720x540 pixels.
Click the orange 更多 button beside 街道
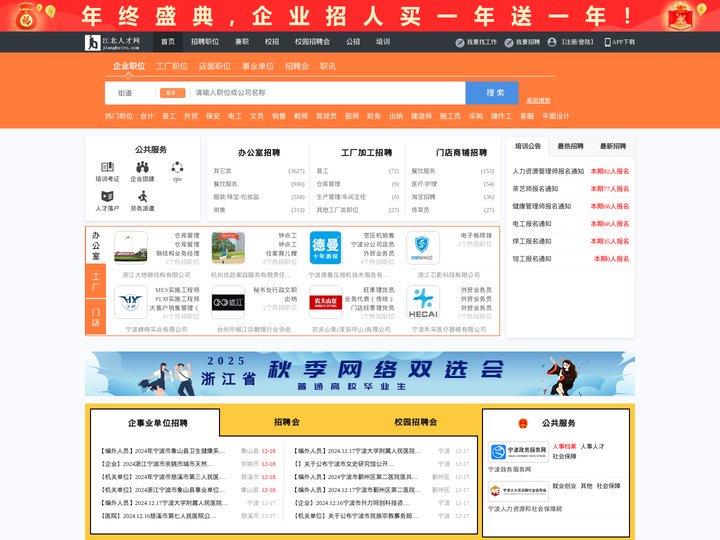tap(172, 93)
